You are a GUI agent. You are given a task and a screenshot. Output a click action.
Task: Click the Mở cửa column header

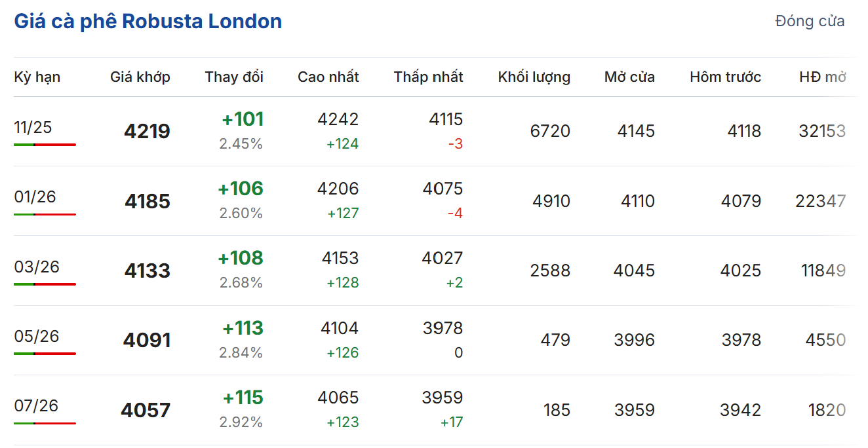click(629, 77)
